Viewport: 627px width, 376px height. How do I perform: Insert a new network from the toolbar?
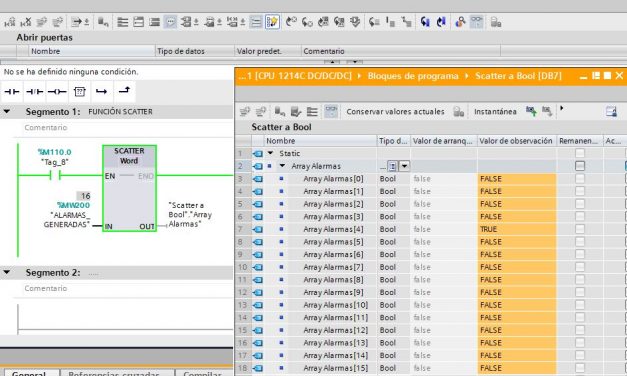(9, 22)
